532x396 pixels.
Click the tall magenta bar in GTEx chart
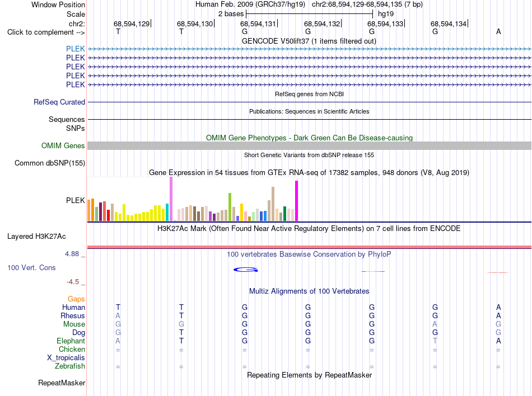[297, 201]
